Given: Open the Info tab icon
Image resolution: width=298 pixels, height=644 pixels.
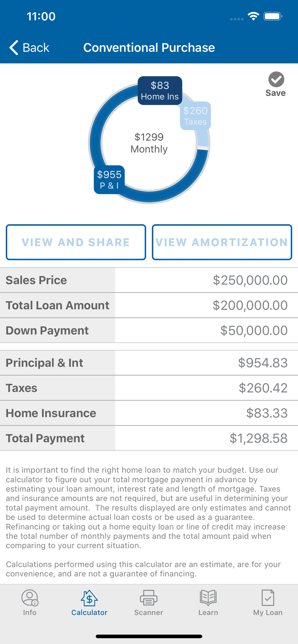Looking at the screenshot, I should tap(30, 598).
